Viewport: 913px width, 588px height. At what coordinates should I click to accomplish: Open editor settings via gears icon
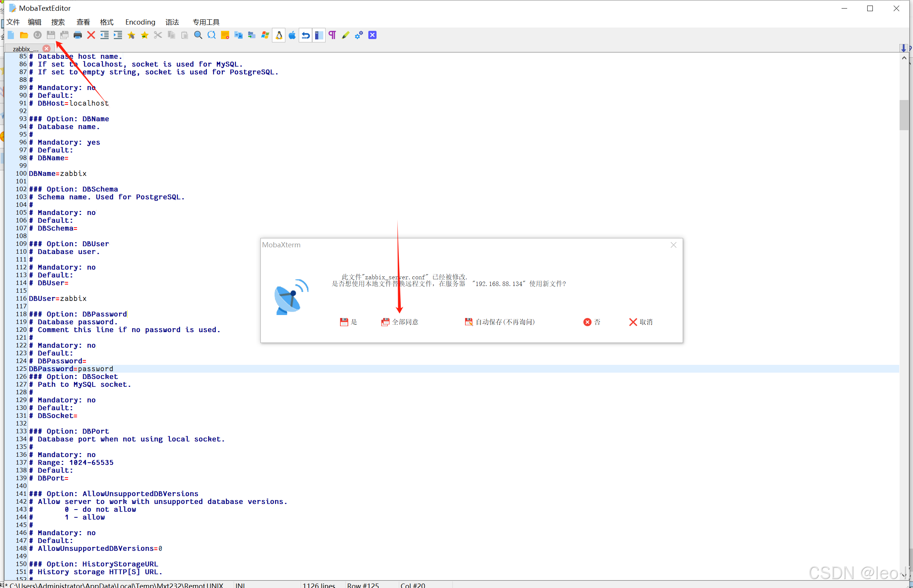[359, 35]
